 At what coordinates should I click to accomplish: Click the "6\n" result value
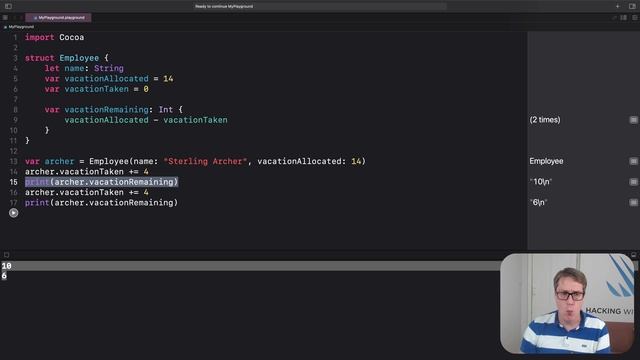point(538,202)
